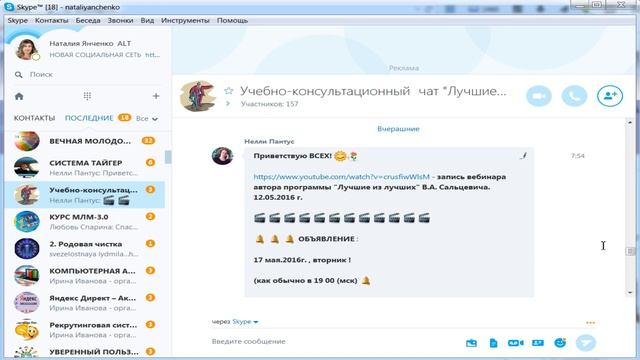Open the Яндекс Директ conversation
640x360 pixels.
pos(85,302)
